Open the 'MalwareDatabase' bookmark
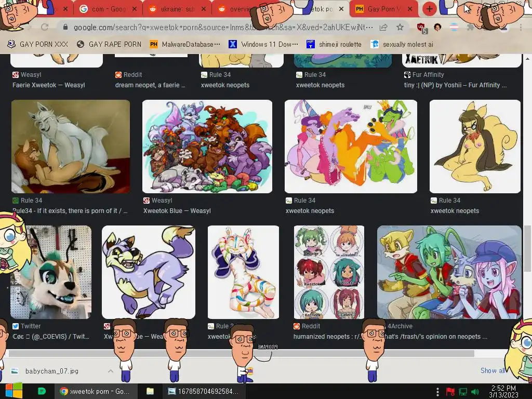 coord(185,45)
